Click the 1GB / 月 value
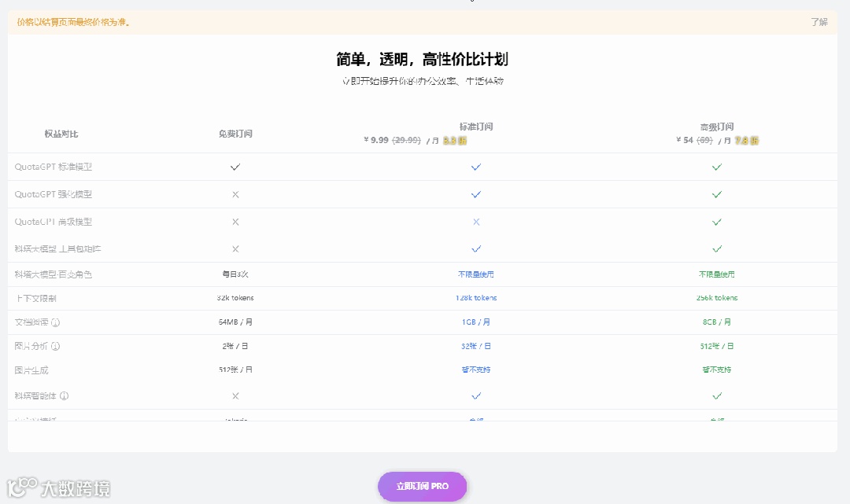Screen dimensions: 850x504 point(476,322)
